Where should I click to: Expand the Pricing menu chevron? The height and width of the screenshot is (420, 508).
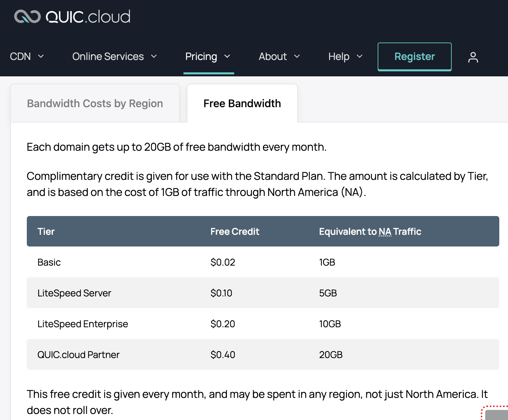click(x=227, y=56)
